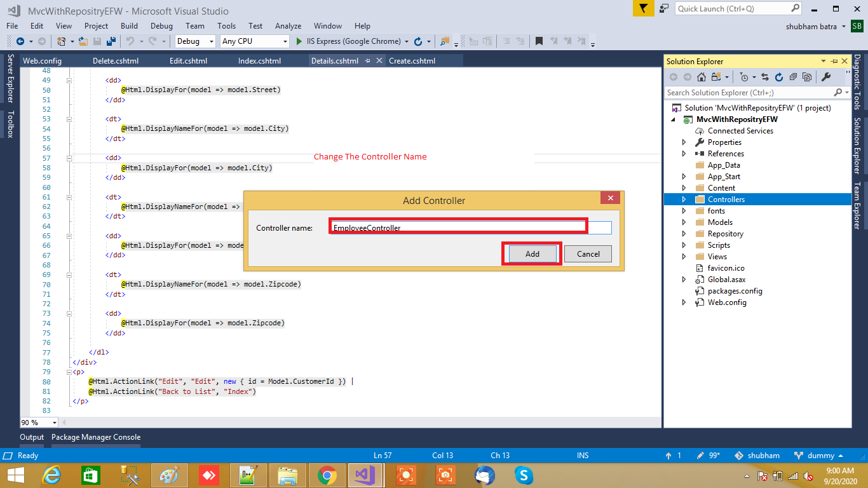This screenshot has width=868, height=488.
Task: Open the Analyze menu
Action: [x=288, y=26]
